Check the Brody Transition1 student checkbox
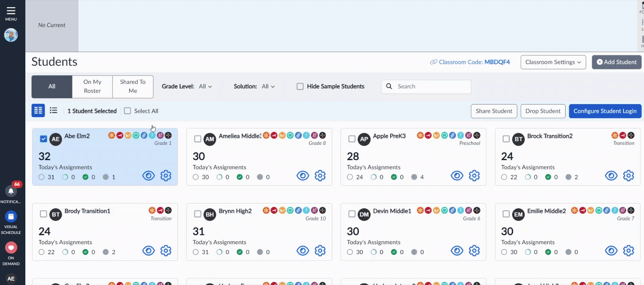This screenshot has height=285, width=644. click(44, 214)
